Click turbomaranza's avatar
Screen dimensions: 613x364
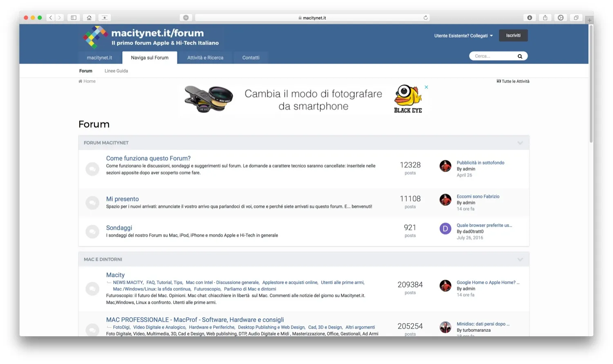[445, 327]
